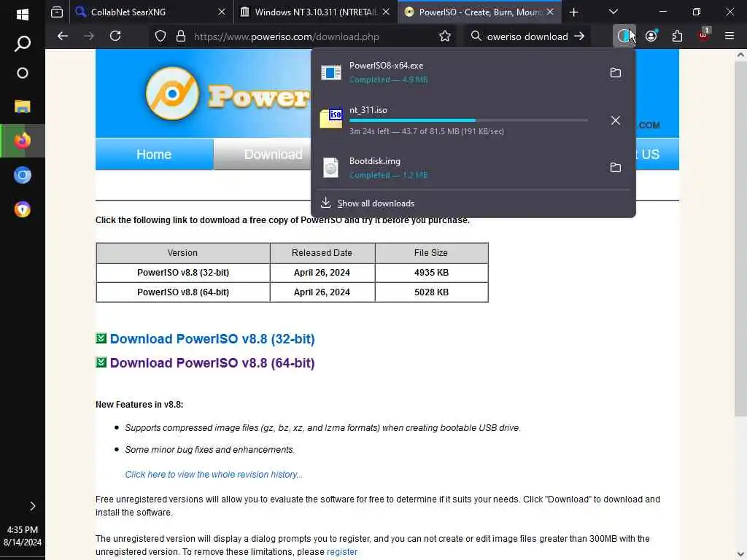Show PowerISO8-x64.exe in its folder

click(616, 72)
